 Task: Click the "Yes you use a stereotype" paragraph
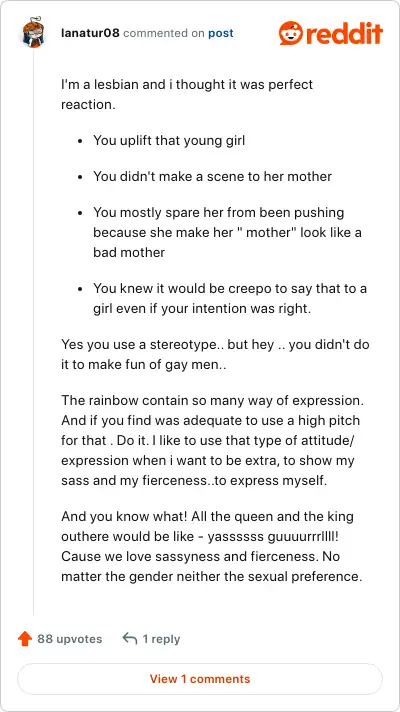coord(215,354)
